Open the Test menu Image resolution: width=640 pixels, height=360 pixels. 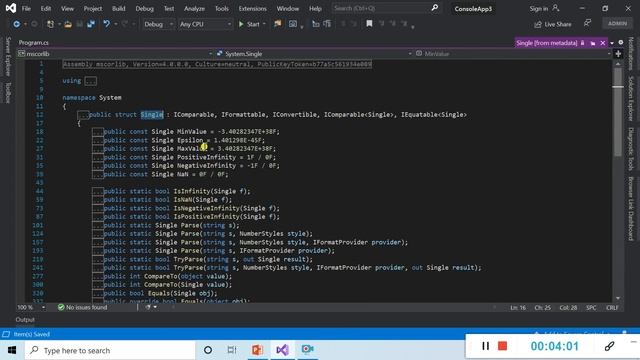click(169, 9)
